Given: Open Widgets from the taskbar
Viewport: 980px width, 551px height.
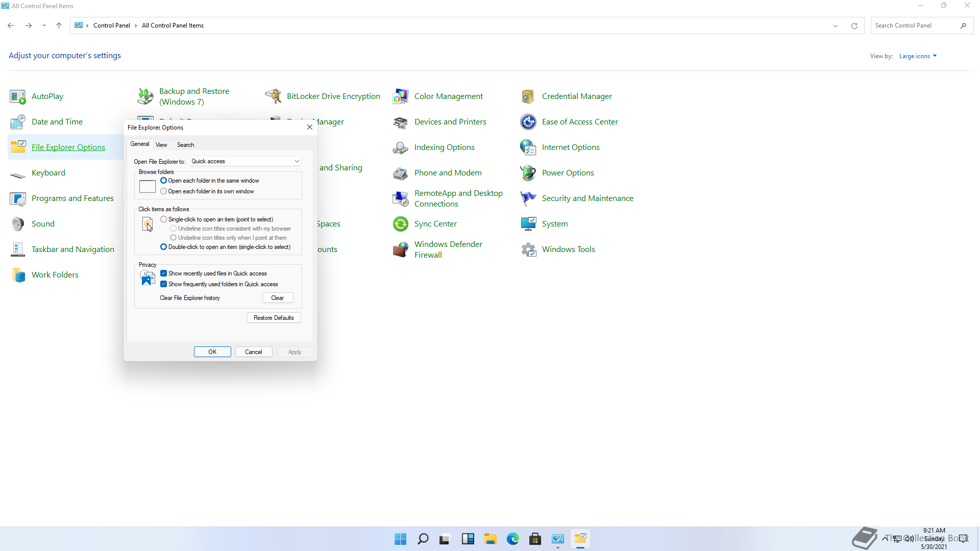Looking at the screenshot, I should tap(468, 539).
